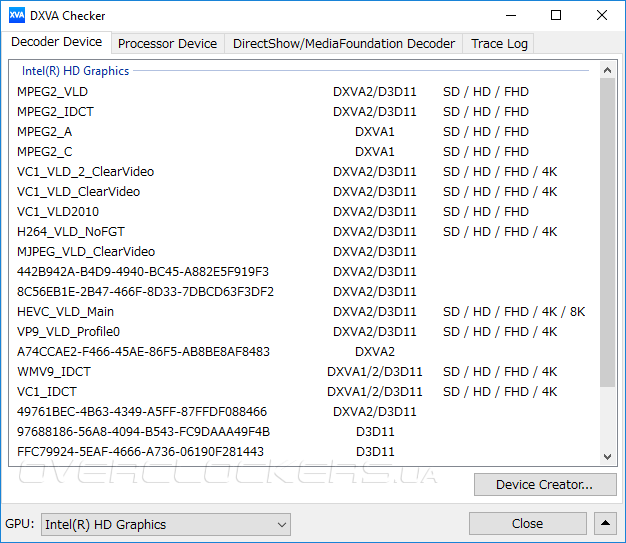Maximize the DXVA Checker window
Screen dimensions: 626x543
556,16
